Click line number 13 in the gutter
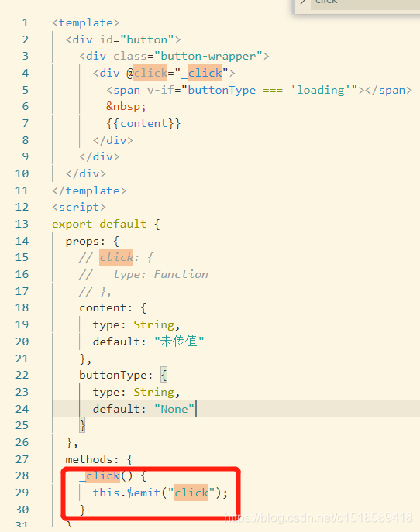 pos(22,225)
